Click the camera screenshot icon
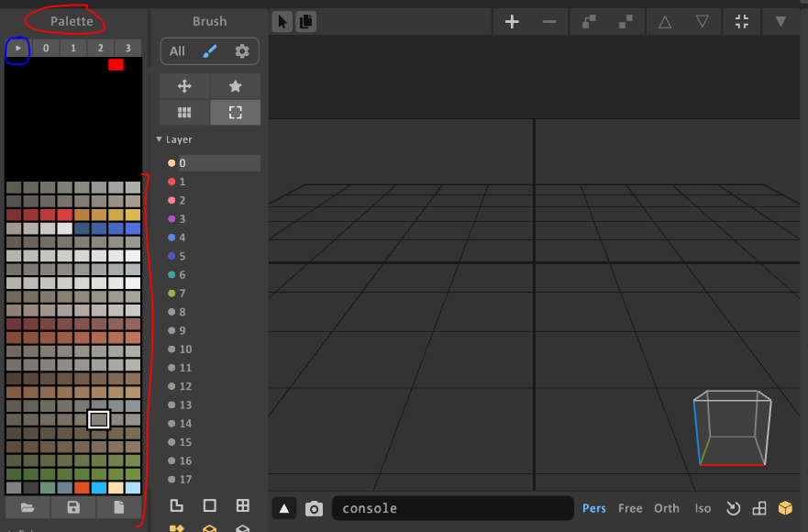Viewport: 808px width, 532px height. [314, 508]
